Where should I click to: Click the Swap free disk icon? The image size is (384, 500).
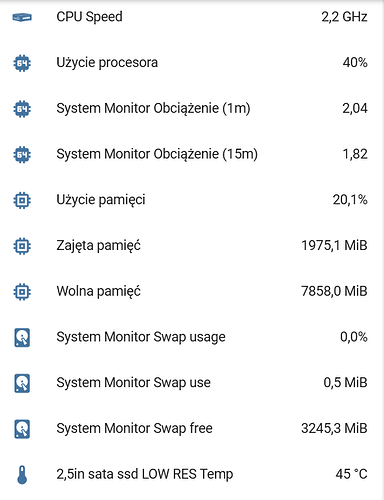tap(22, 429)
